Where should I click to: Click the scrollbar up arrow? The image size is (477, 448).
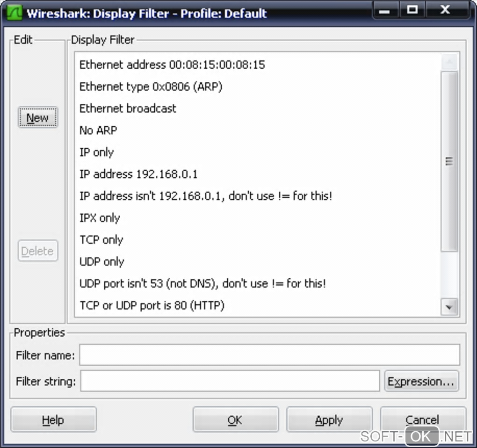(x=449, y=62)
